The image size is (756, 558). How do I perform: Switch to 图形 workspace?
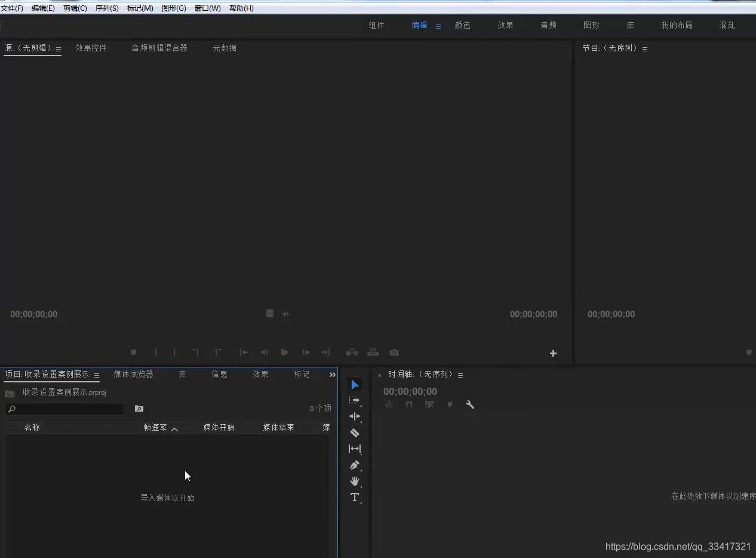point(591,25)
